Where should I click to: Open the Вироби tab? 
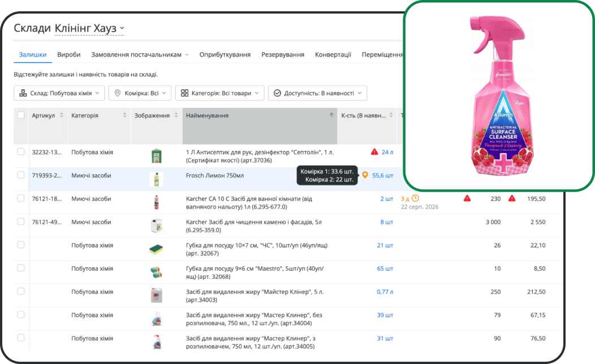pos(68,55)
